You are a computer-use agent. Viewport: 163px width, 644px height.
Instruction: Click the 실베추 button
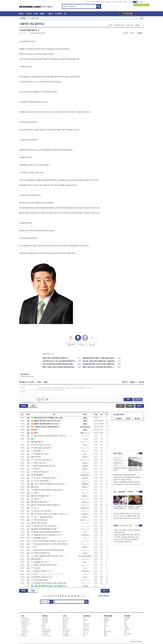pos(71,345)
